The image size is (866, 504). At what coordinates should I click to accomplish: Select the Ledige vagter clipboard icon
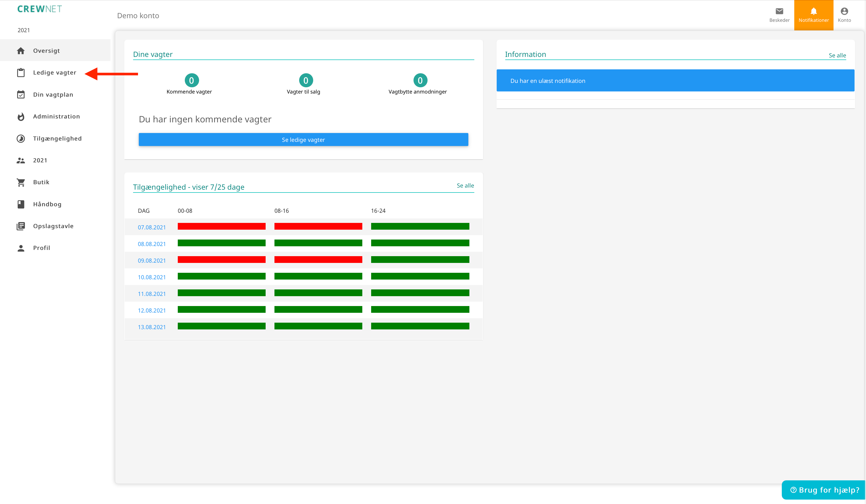coord(21,72)
